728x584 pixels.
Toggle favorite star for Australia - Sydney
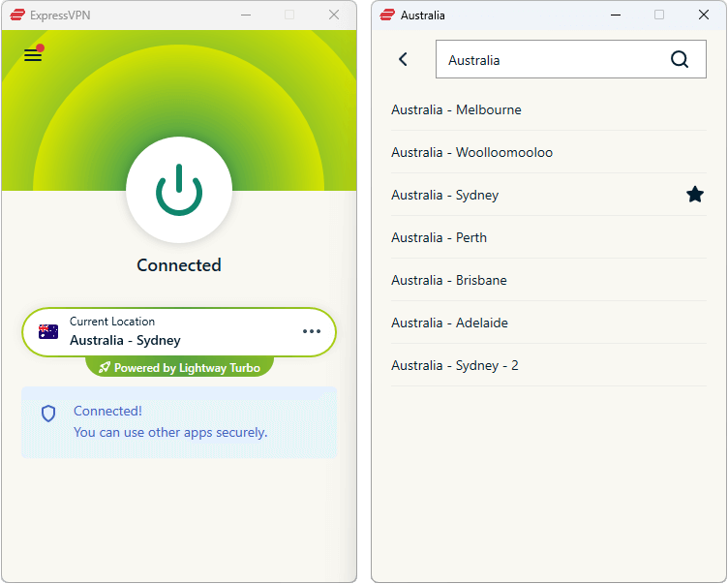[x=694, y=195]
